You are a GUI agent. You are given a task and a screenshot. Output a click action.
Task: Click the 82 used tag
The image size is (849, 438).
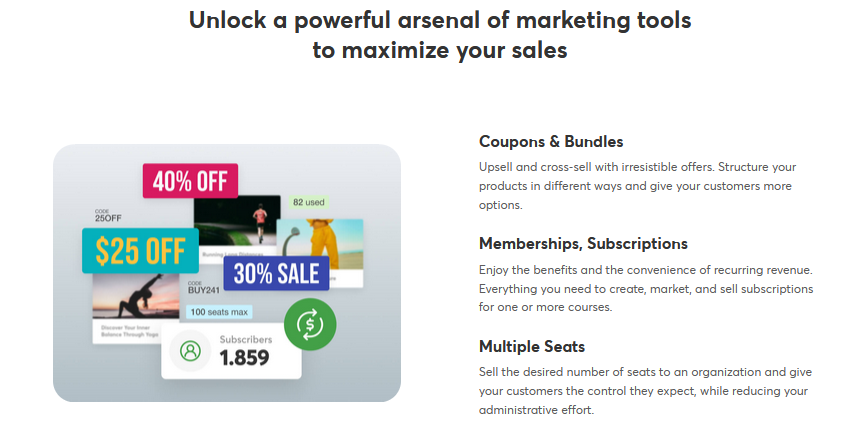(x=309, y=202)
